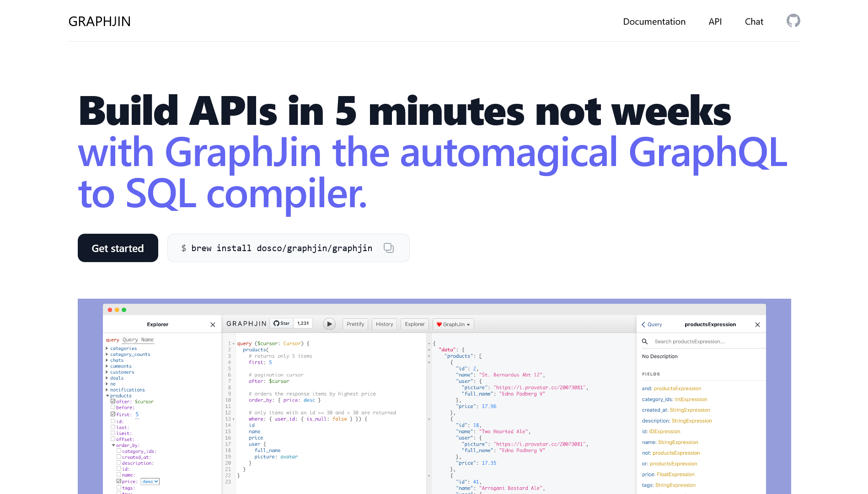Open the GitHub repository icon in header
The width and height of the screenshot is (868, 494).
[x=793, y=21]
